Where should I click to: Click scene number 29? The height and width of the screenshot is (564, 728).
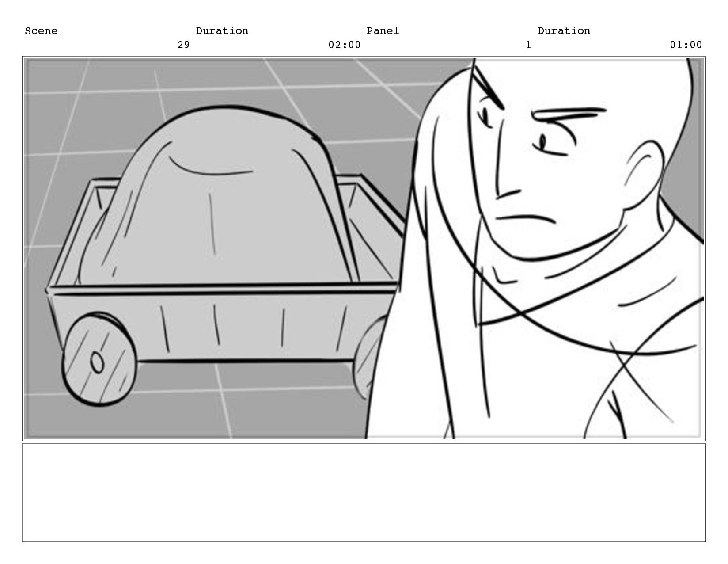coord(183,45)
